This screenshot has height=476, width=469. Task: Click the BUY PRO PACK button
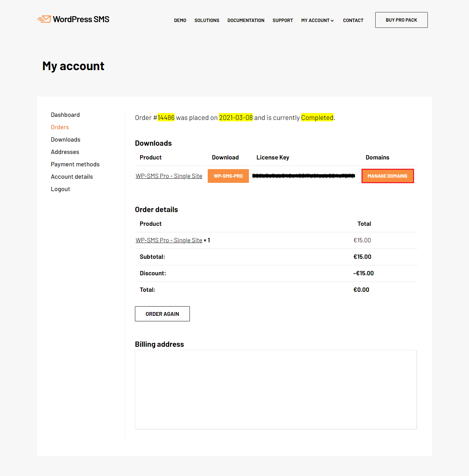tap(401, 20)
